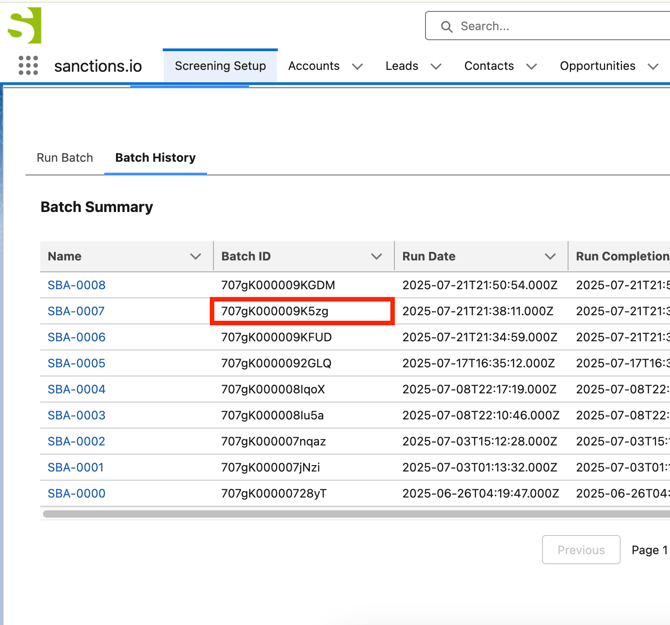Click run date 2025-07-17T16:35:12.000Z
This screenshot has height=625, width=670.
479,363
